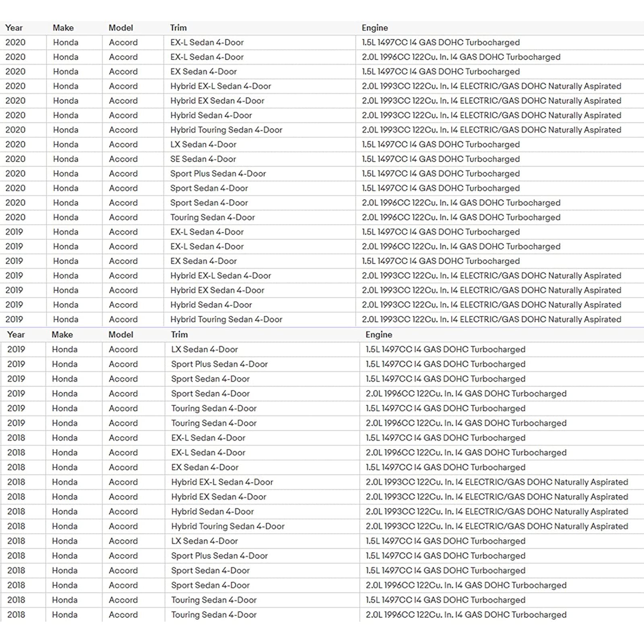Select the year 2018 cell in the EX Sedan row
644x644 pixels.
(23, 467)
